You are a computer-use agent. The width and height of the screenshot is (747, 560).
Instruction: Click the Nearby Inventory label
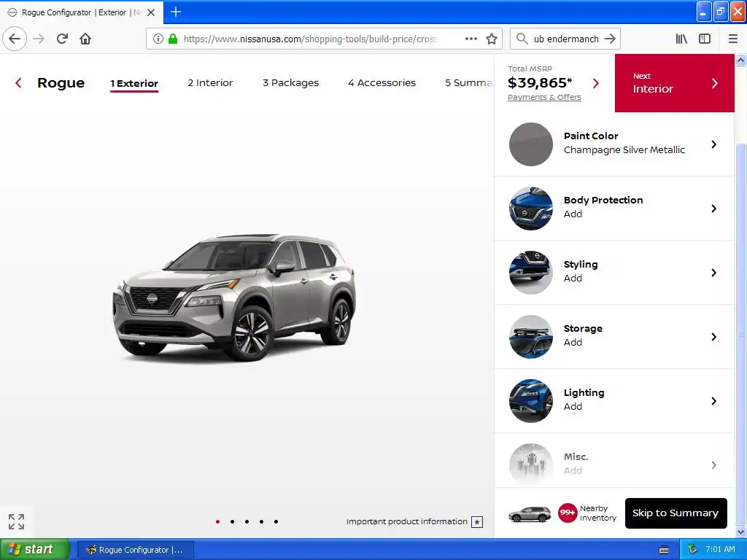(598, 513)
